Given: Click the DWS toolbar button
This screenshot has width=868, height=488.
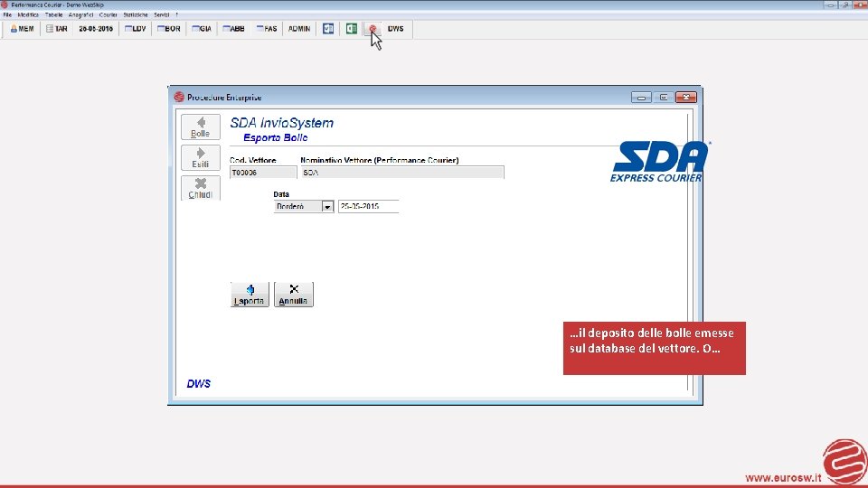Looking at the screenshot, I should click(x=395, y=29).
